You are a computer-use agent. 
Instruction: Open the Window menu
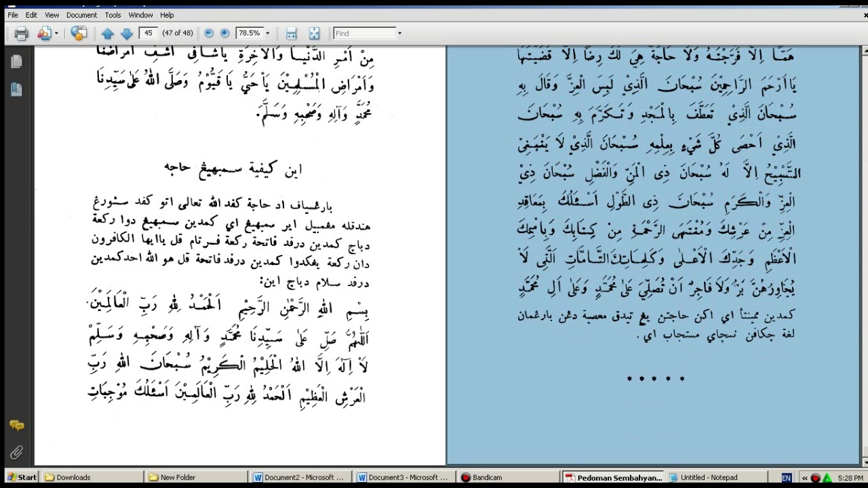tap(140, 15)
